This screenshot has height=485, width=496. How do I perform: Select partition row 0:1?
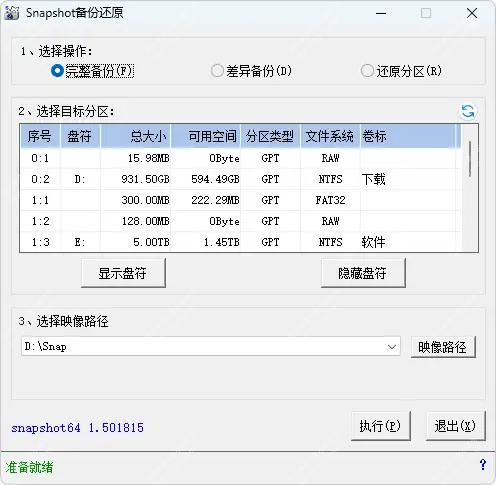coord(241,158)
